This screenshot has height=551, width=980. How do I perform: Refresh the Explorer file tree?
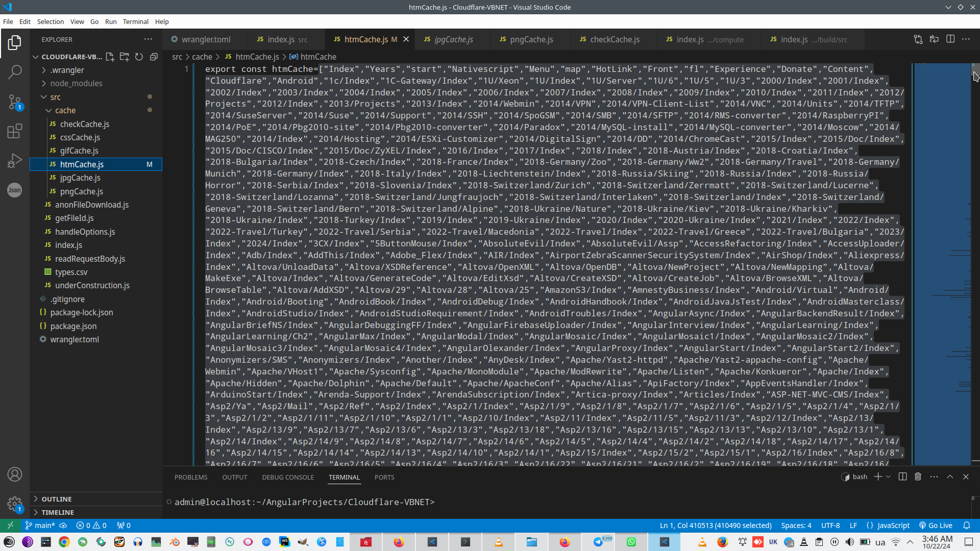click(x=139, y=57)
